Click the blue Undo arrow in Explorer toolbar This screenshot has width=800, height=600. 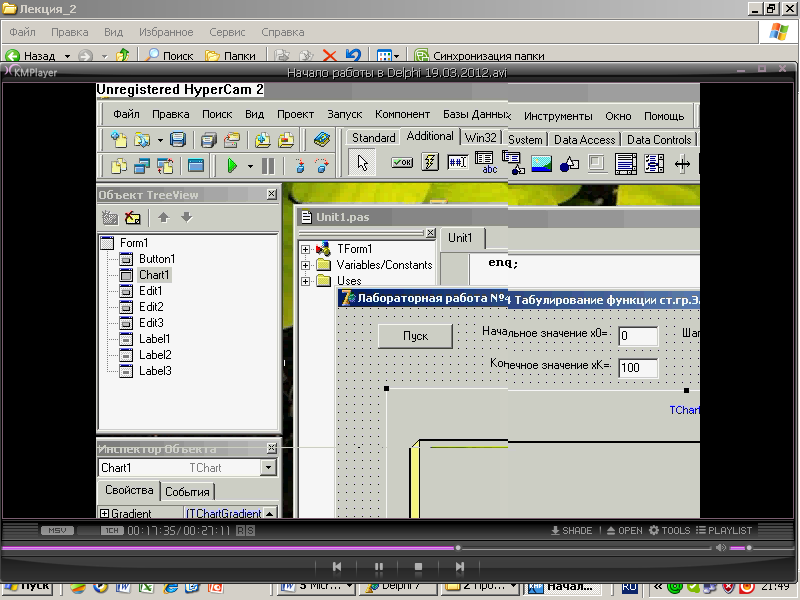[x=353, y=55]
